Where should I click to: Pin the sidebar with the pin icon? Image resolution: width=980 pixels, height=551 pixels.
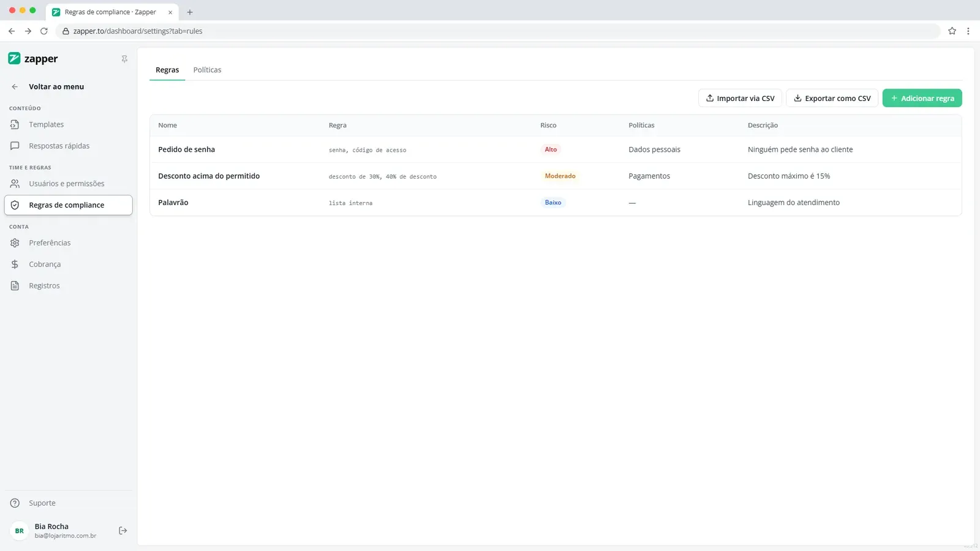[x=124, y=59]
